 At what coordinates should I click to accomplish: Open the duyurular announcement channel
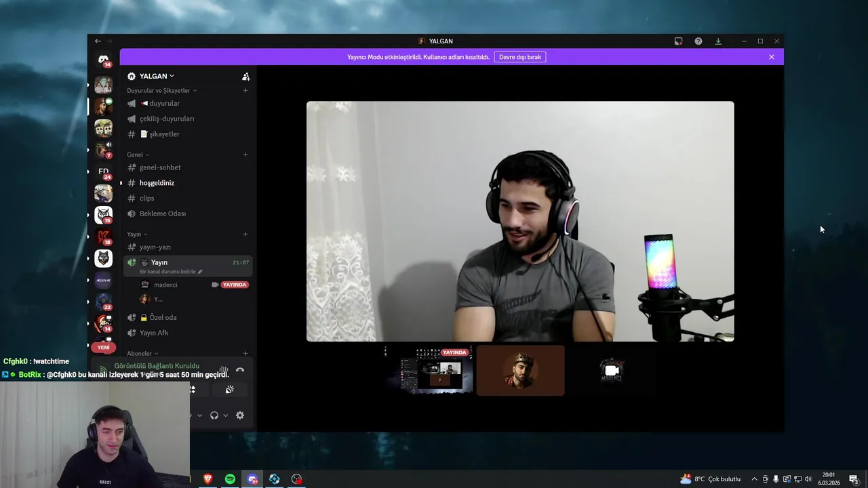188,103
